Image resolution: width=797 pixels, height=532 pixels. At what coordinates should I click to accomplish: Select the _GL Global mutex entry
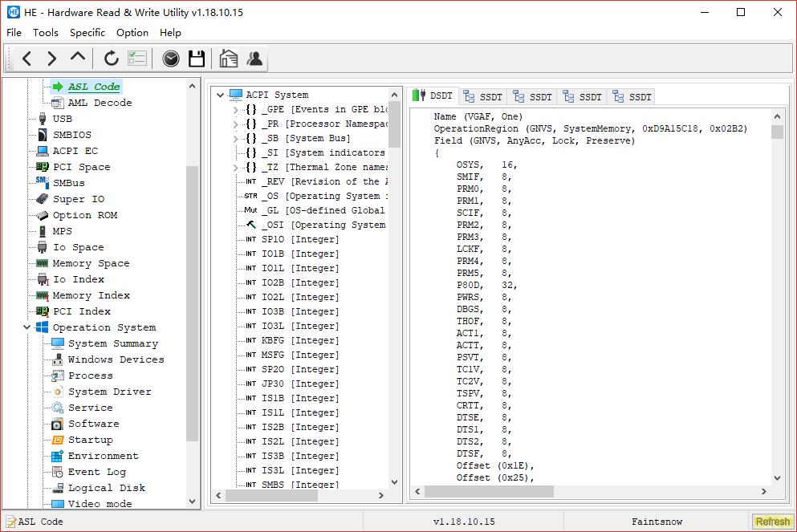coord(323,210)
